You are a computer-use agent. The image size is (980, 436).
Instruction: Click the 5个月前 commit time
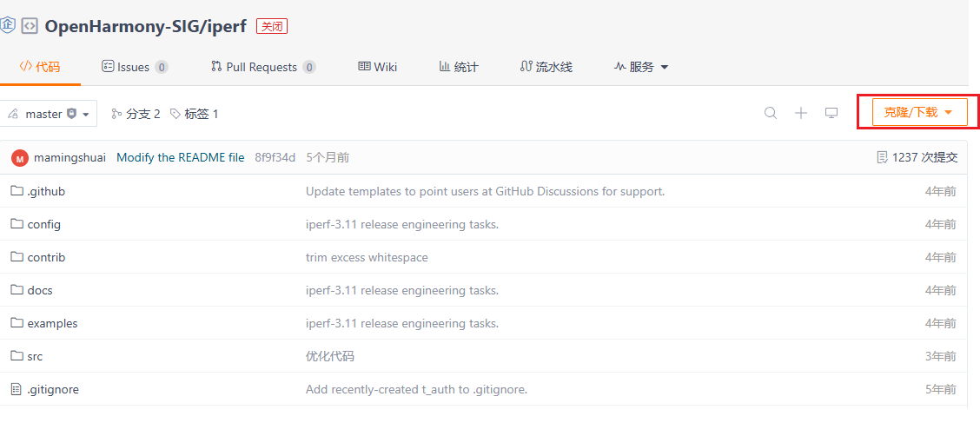(x=328, y=157)
